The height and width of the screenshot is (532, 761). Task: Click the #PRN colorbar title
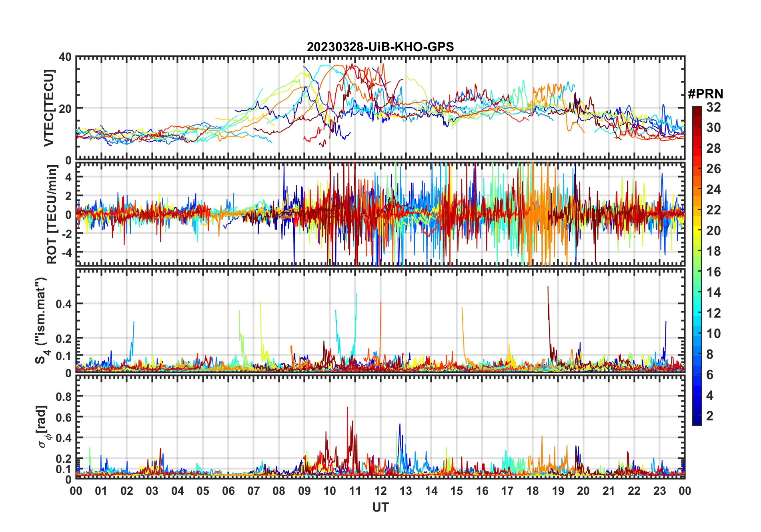tap(705, 94)
